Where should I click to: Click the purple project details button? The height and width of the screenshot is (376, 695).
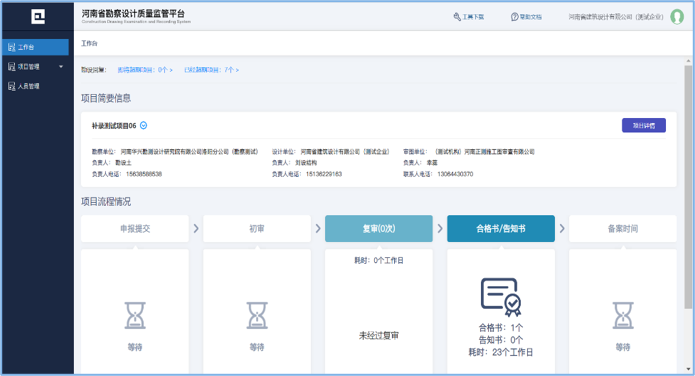(644, 125)
